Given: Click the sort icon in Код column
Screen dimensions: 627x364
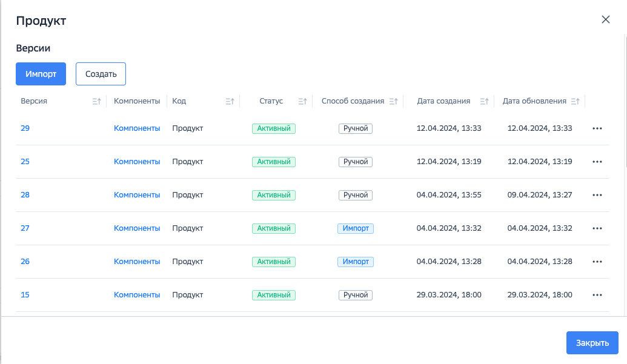Looking at the screenshot, I should [230, 102].
